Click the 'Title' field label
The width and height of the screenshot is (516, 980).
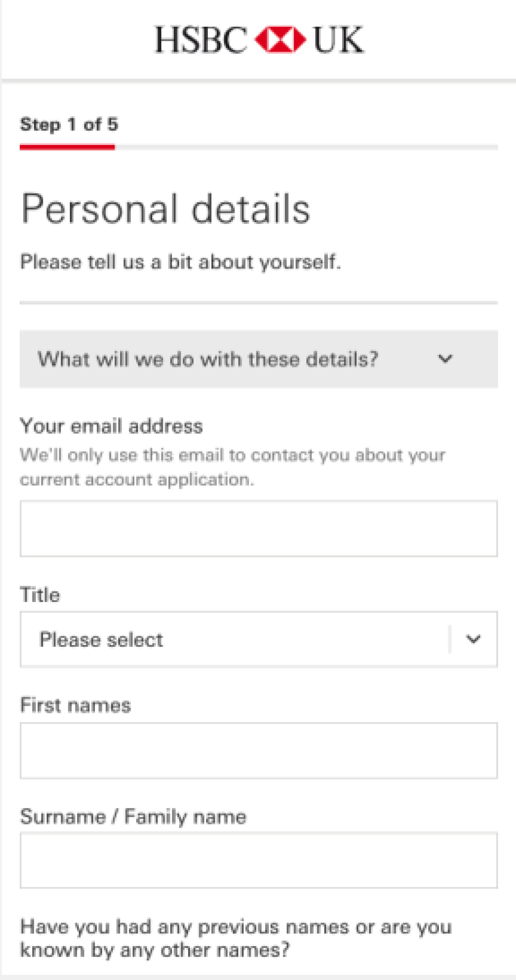(x=40, y=595)
